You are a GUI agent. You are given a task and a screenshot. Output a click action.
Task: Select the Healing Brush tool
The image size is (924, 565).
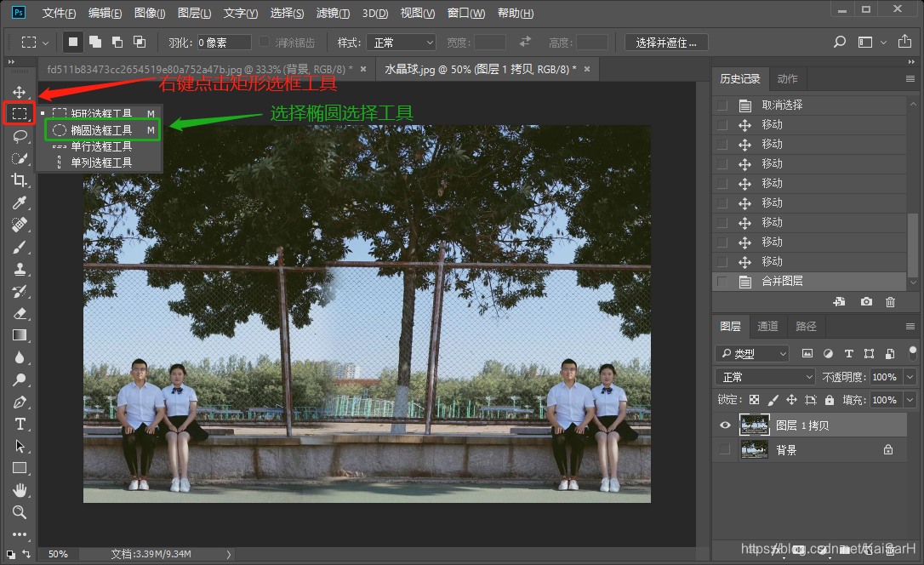20,225
